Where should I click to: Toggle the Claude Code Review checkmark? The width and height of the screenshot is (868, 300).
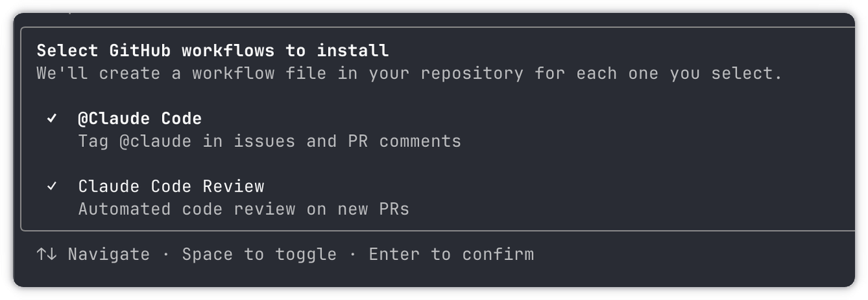click(x=52, y=186)
